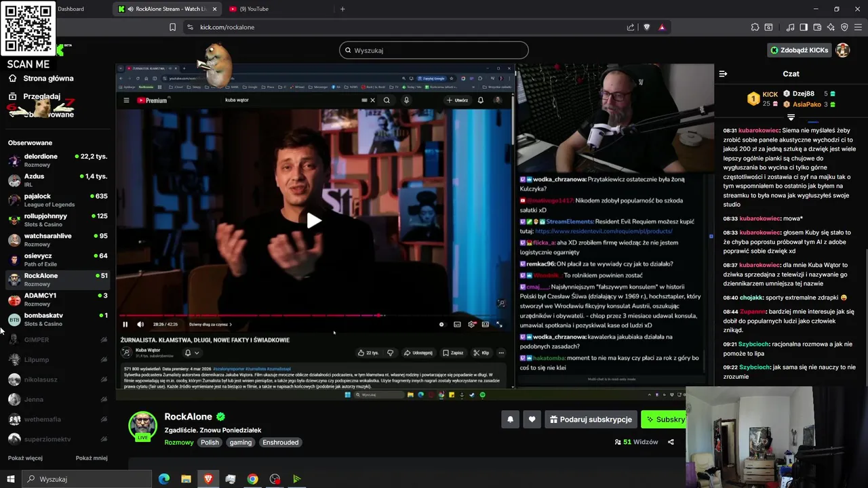Bookmark this page in the address bar

[172, 27]
